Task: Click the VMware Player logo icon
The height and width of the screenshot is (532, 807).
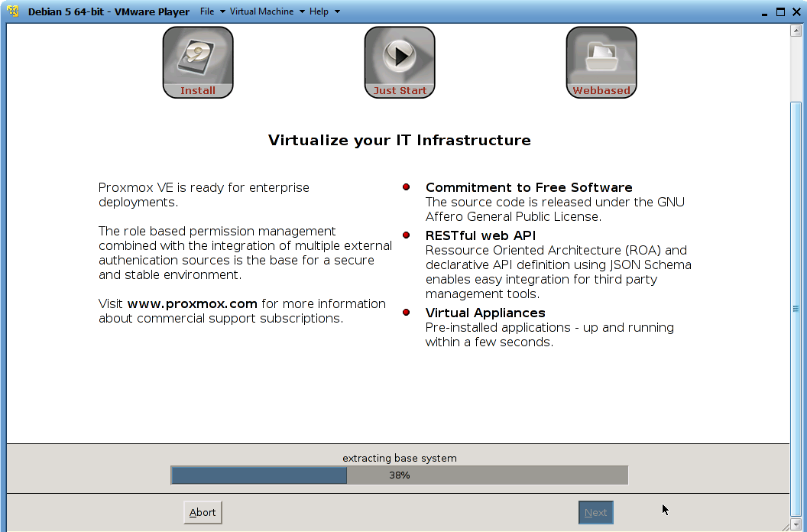Action: coord(13,11)
